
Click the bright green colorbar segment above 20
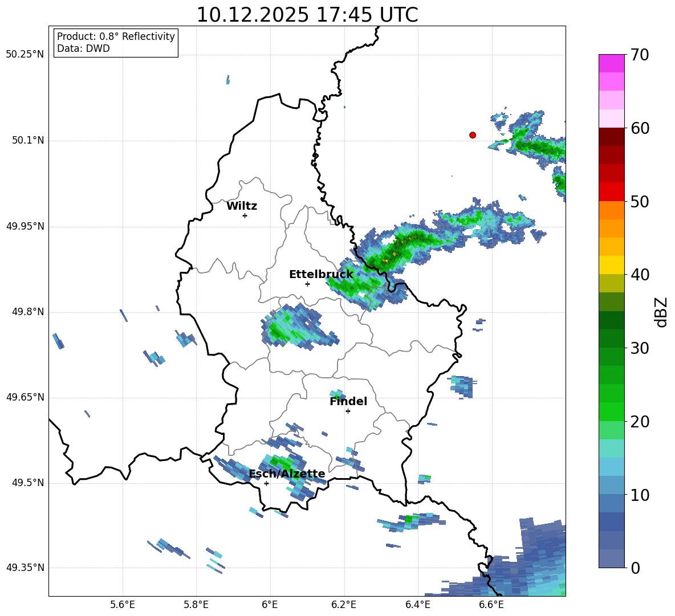pyautogui.click(x=611, y=411)
